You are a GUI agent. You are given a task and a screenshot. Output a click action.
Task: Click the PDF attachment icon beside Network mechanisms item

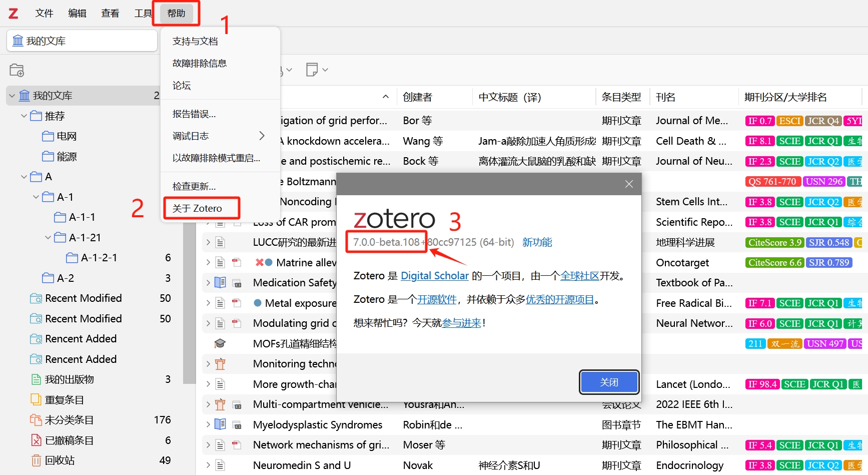click(x=236, y=444)
